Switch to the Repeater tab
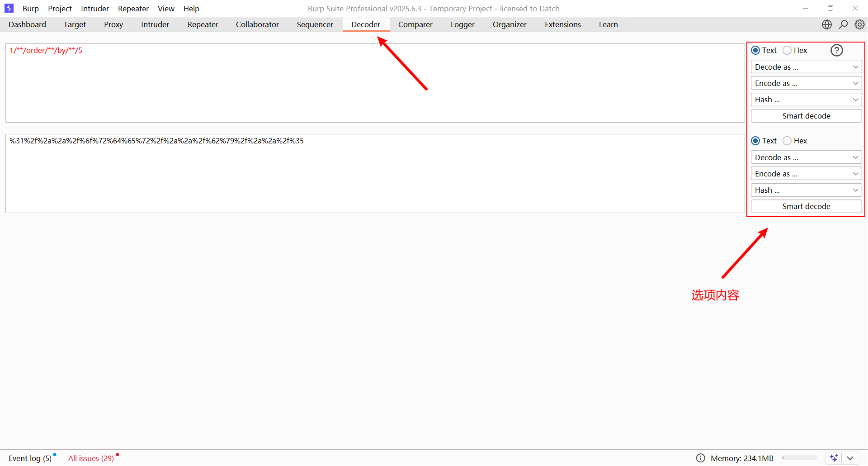 tap(203, 24)
